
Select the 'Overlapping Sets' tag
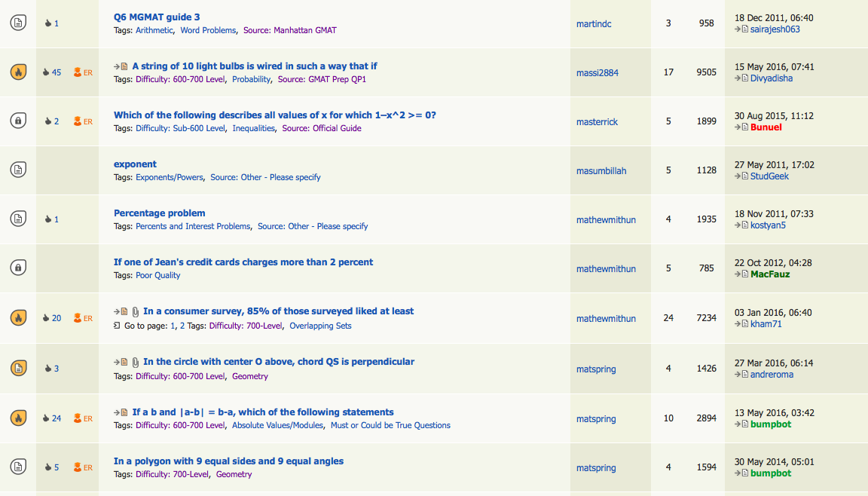point(320,326)
